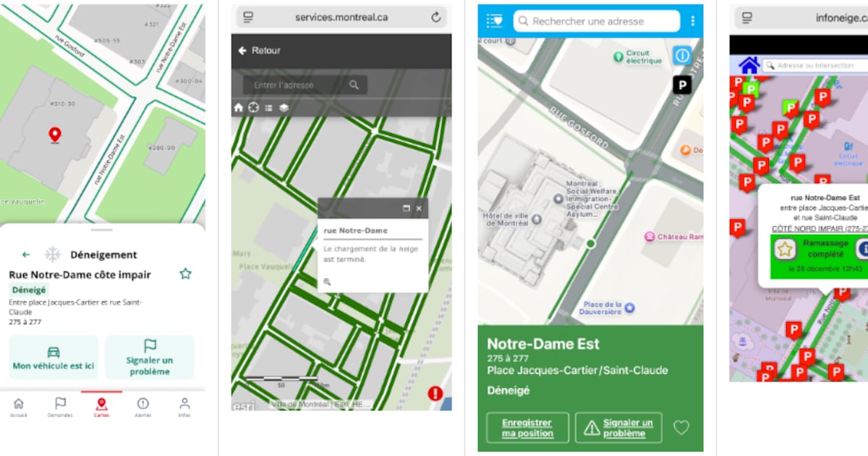Switch to the Alertes tab

point(143,407)
